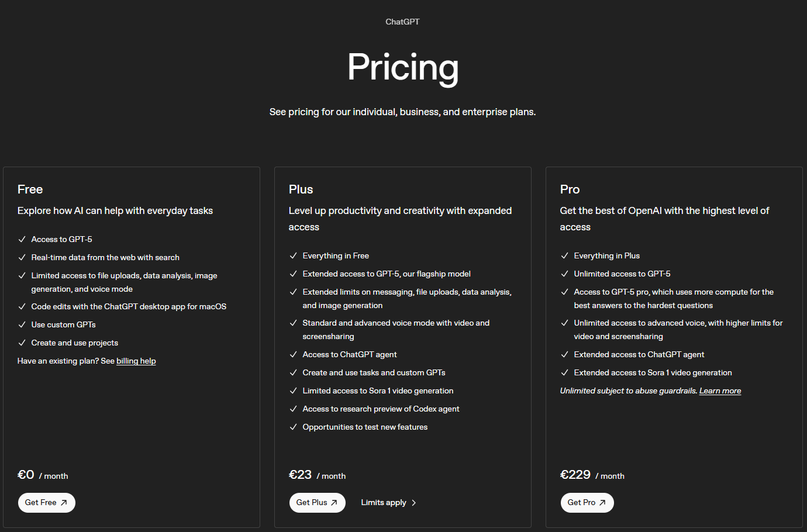The height and width of the screenshot is (532, 807).
Task: Click checkmark next to Everything in Plus
Action: (565, 256)
